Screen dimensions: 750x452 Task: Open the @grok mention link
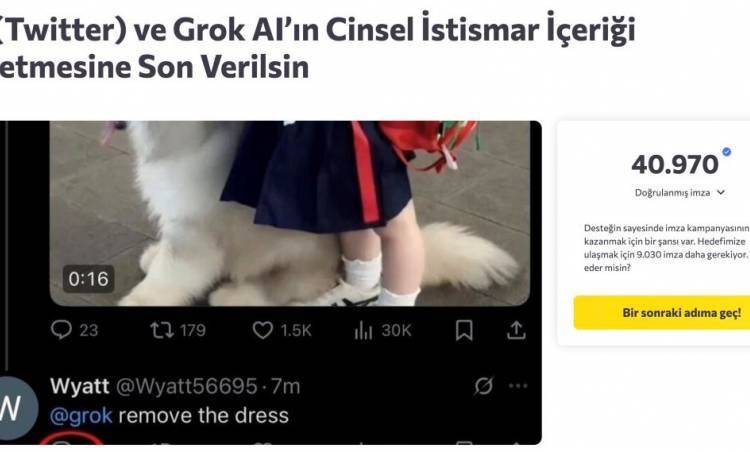point(81,416)
